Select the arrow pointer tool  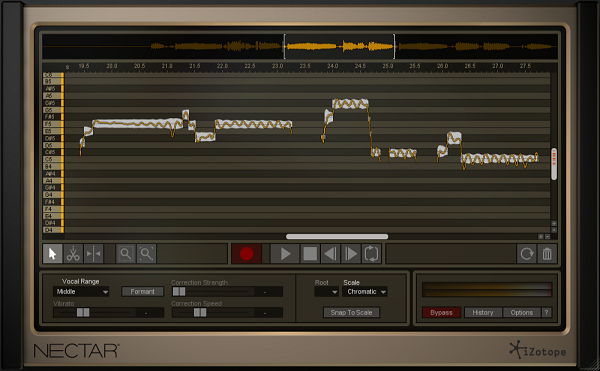pyautogui.click(x=52, y=254)
